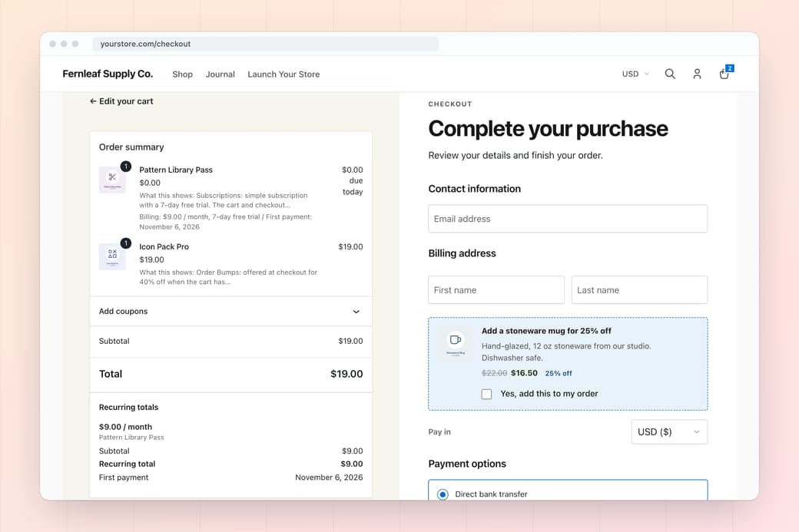Open the Journal menu item
Screen dimensions: 799x532
click(220, 74)
